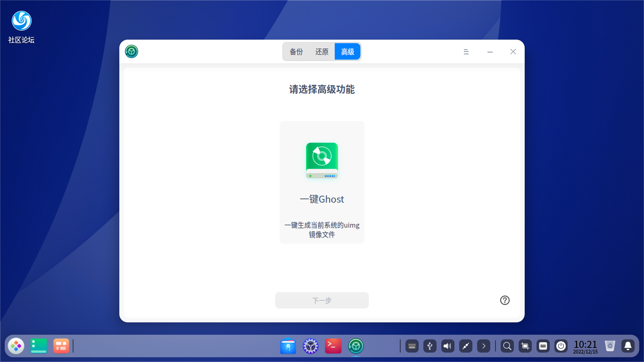
Task: Open the shutdown power icon in tray
Action: tap(561, 346)
